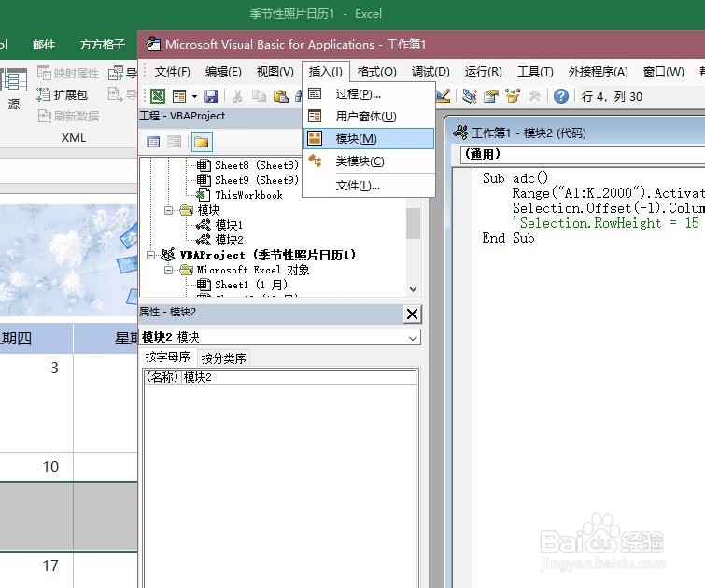Open the 模块2 模块 object dropdown
Screen dimensions: 705x588
[413, 338]
